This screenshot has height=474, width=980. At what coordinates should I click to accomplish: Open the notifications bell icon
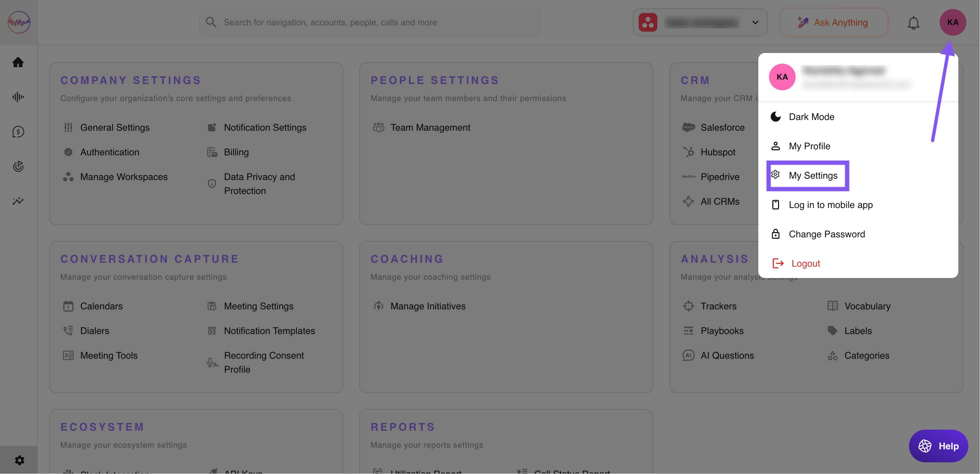click(913, 22)
